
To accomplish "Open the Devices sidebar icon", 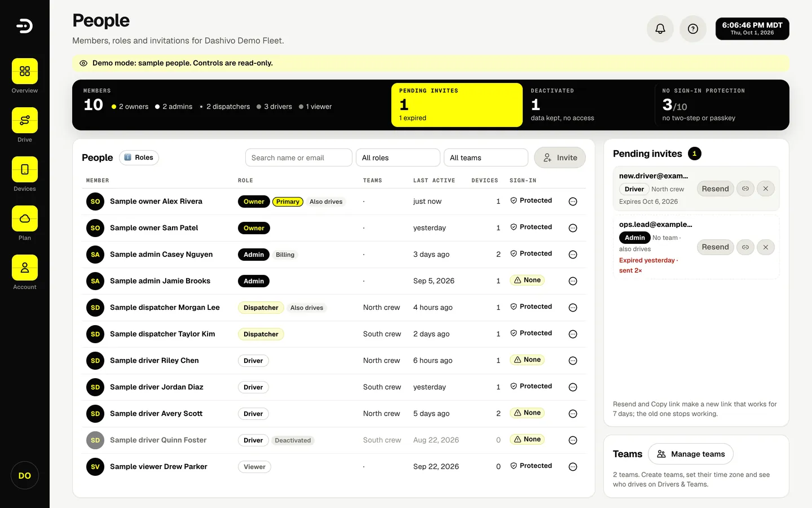I will pyautogui.click(x=25, y=169).
